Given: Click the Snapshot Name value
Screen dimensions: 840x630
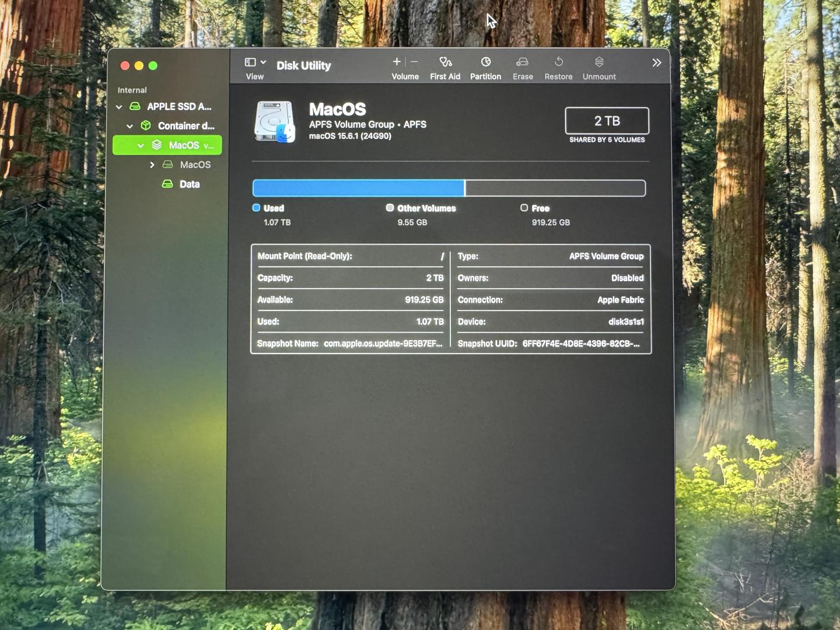Looking at the screenshot, I should click(383, 344).
